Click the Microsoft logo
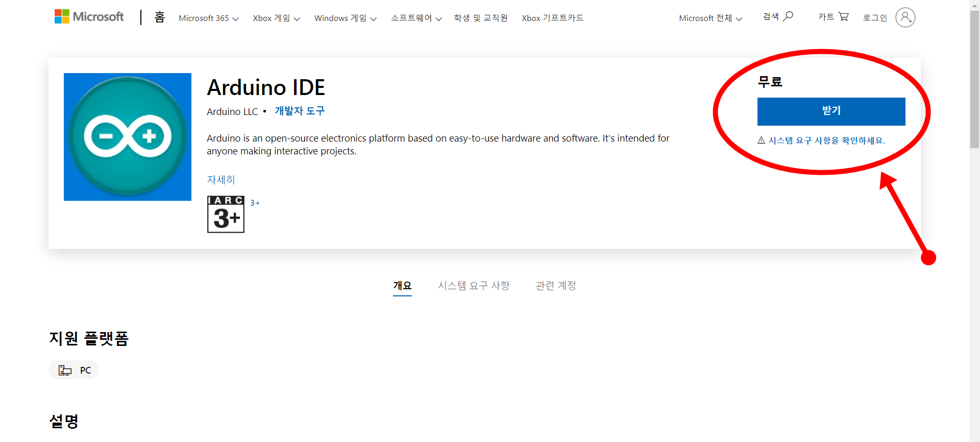The height and width of the screenshot is (442, 980). click(89, 17)
